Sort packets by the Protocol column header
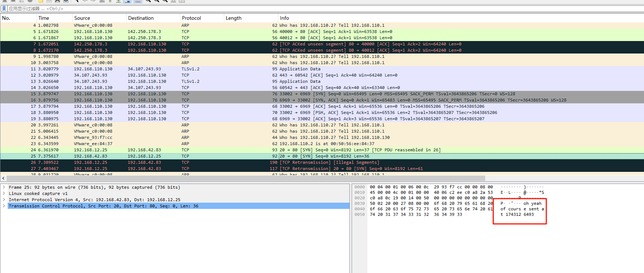 [191, 18]
